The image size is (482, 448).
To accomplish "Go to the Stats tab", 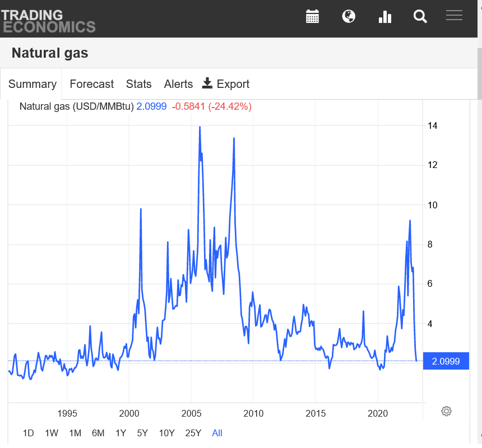I will (x=138, y=84).
